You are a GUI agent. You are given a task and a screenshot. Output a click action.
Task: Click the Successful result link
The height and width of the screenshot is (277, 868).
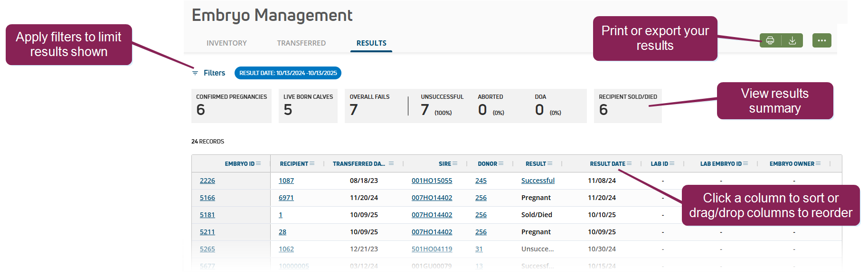538,181
